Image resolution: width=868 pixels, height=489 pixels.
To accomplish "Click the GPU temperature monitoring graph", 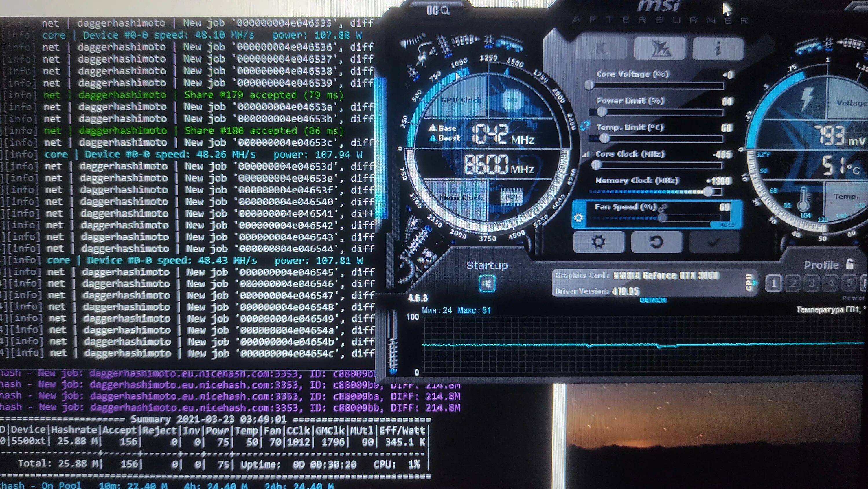I will 640,344.
